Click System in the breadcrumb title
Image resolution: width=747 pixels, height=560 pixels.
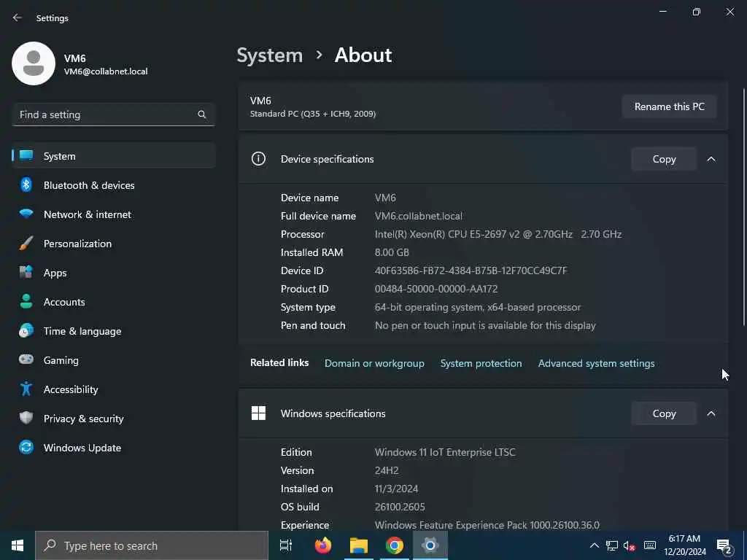pos(270,55)
